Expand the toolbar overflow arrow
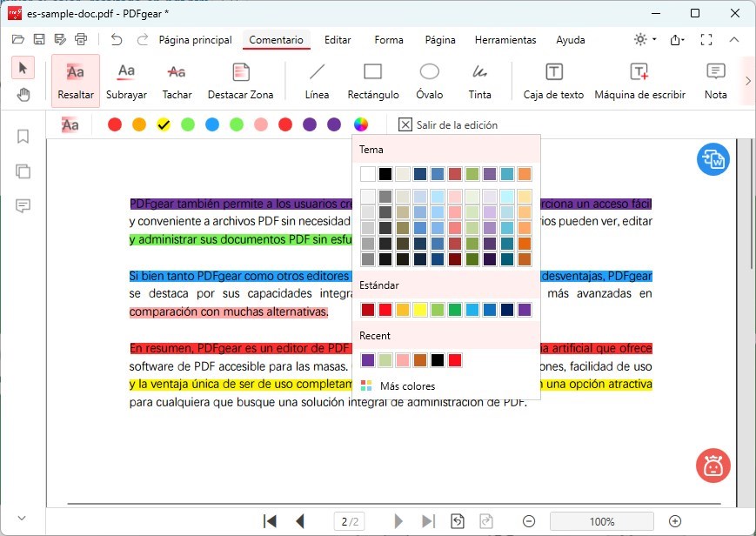 click(747, 81)
